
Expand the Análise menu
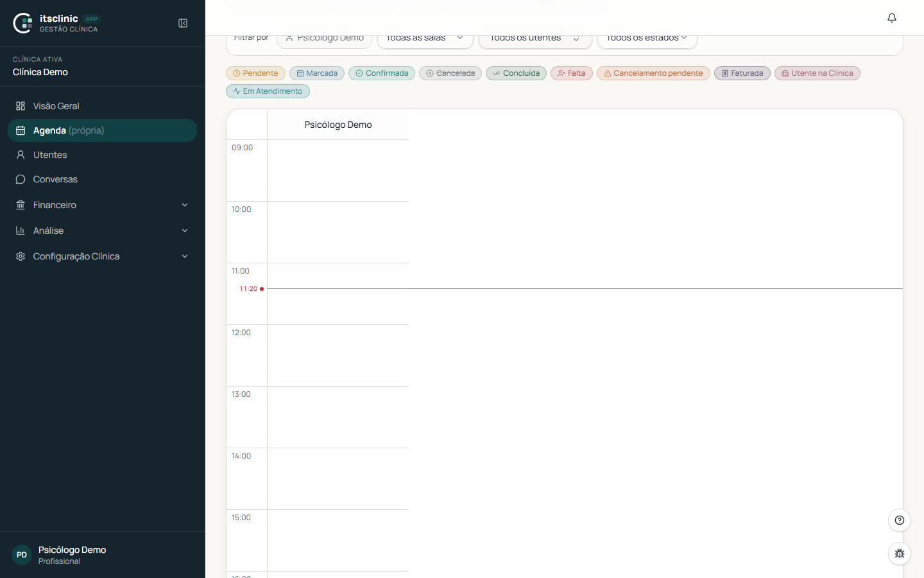pos(103,231)
